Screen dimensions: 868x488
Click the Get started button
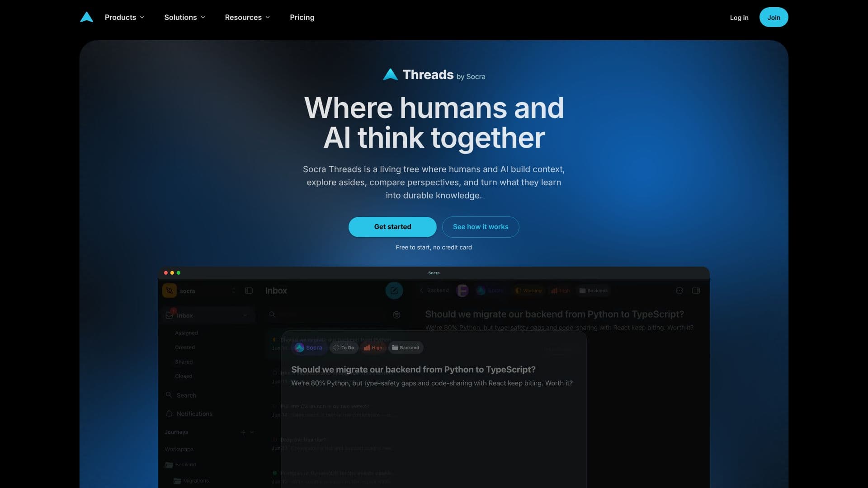click(x=392, y=227)
